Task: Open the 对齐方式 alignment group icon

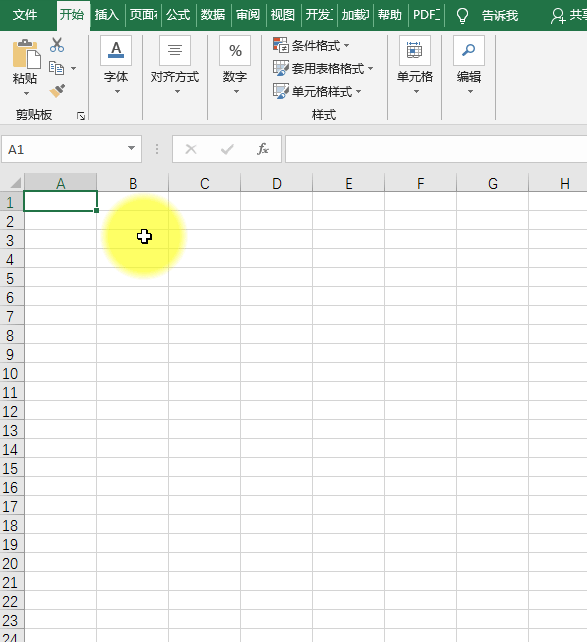Action: tap(175, 51)
